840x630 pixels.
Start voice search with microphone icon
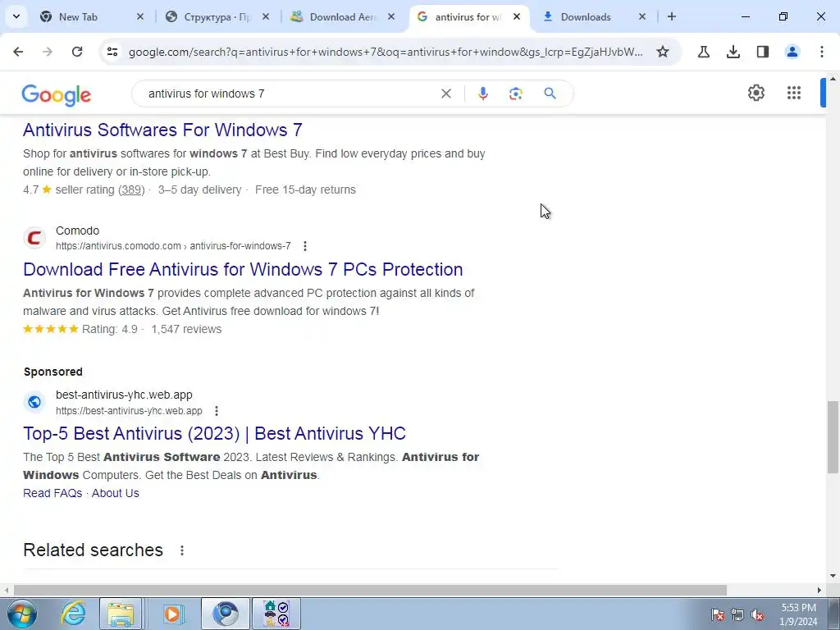(x=483, y=94)
